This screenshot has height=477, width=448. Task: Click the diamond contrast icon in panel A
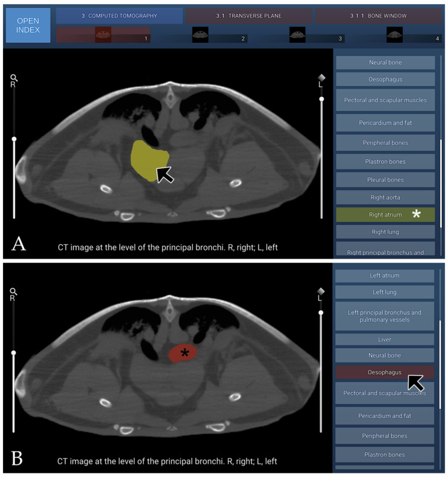[x=321, y=78]
